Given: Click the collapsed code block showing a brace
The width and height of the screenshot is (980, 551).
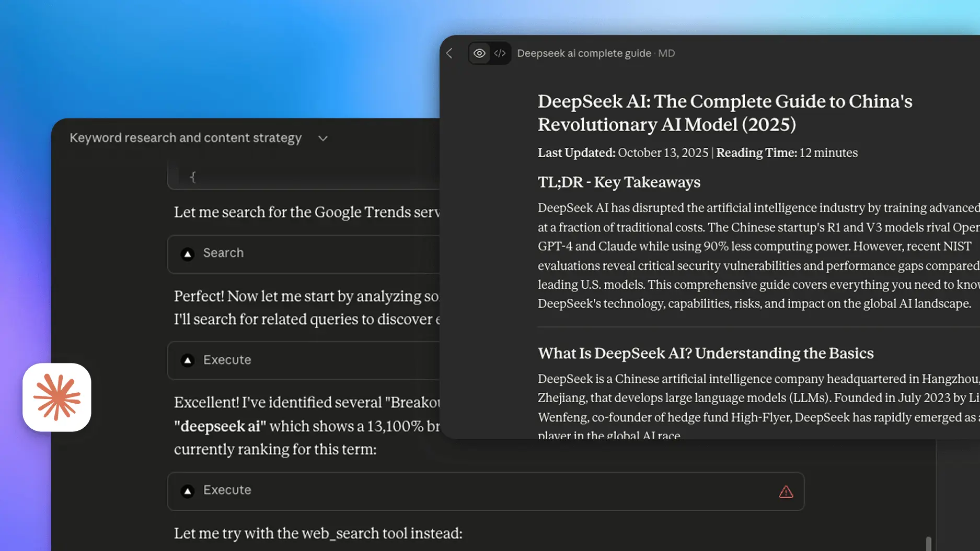Looking at the screenshot, I should tap(303, 177).
